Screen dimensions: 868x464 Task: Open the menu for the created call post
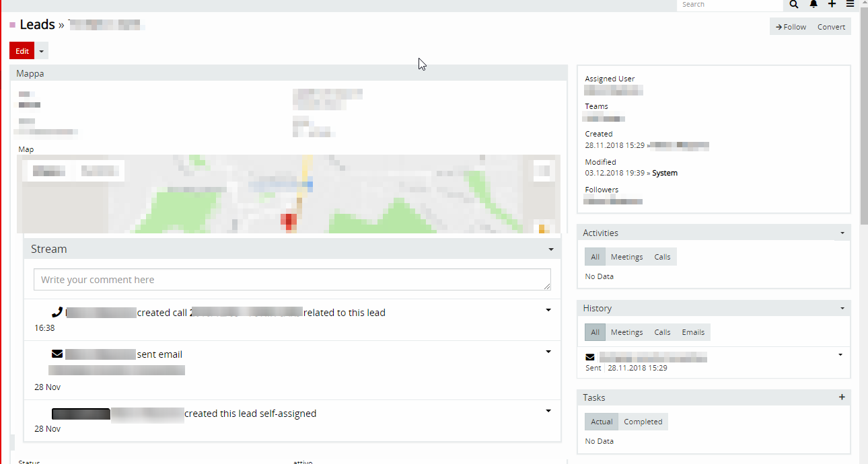pyautogui.click(x=548, y=310)
